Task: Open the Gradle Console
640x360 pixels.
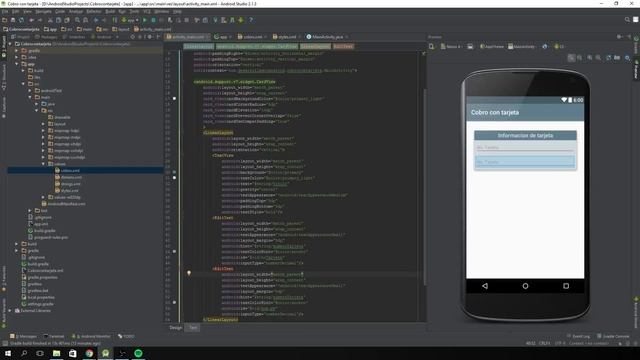Action: (x=613, y=336)
